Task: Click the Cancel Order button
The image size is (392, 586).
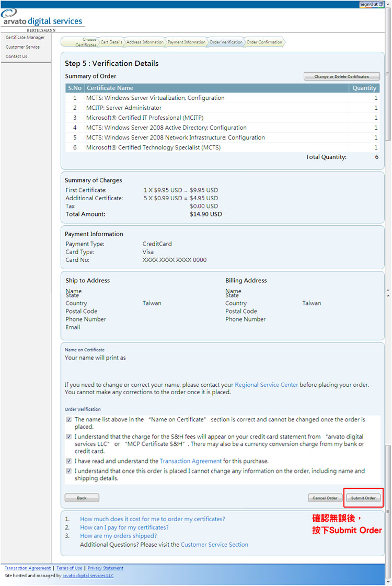Action: click(325, 498)
